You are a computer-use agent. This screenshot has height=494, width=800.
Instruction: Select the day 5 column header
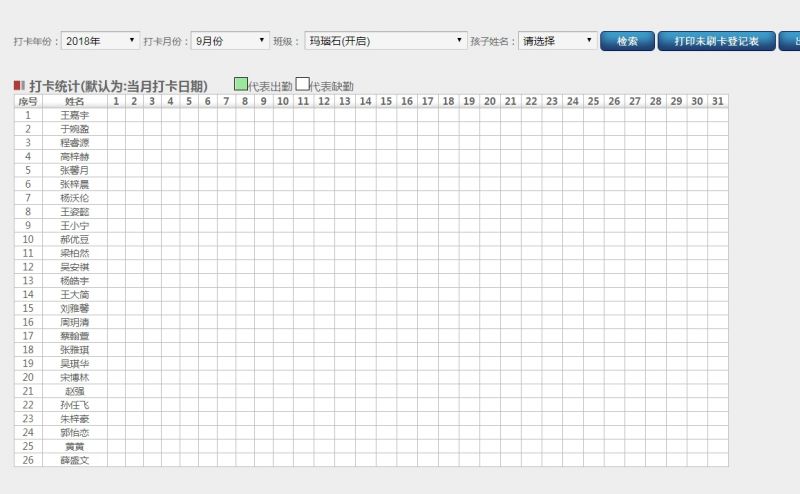(x=189, y=102)
